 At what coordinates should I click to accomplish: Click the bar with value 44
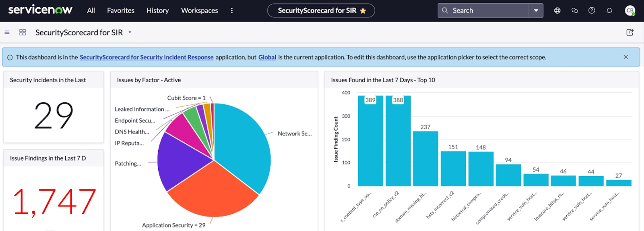pos(591,181)
